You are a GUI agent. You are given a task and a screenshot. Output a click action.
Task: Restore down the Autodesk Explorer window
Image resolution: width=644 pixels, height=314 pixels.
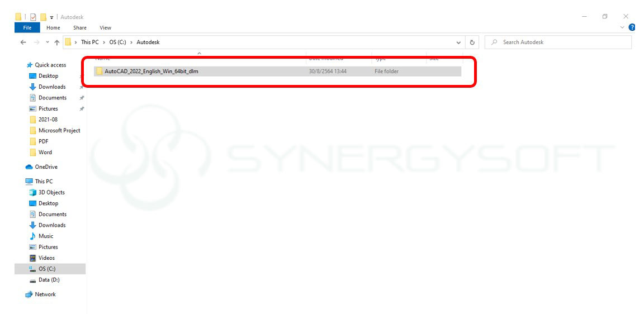click(605, 16)
